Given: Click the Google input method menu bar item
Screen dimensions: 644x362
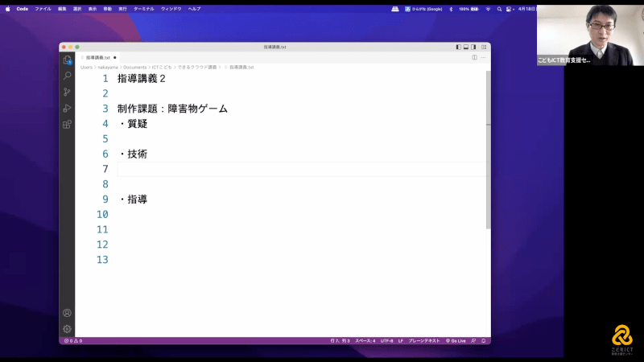Looking at the screenshot, I should [x=424, y=9].
